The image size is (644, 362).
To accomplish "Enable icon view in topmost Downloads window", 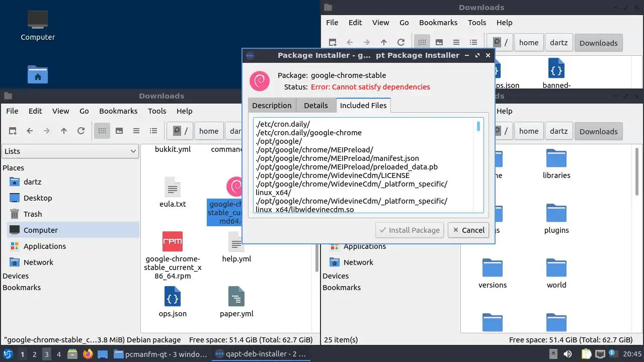I will click(x=422, y=43).
